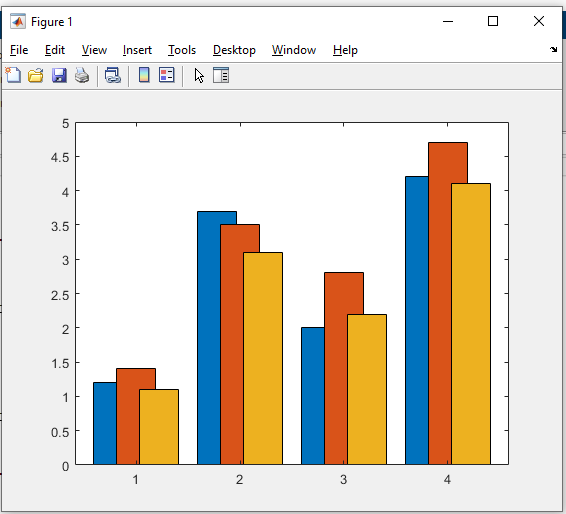The width and height of the screenshot is (566, 514).
Task: Click the y-axis tick label 5
Action: (x=65, y=123)
